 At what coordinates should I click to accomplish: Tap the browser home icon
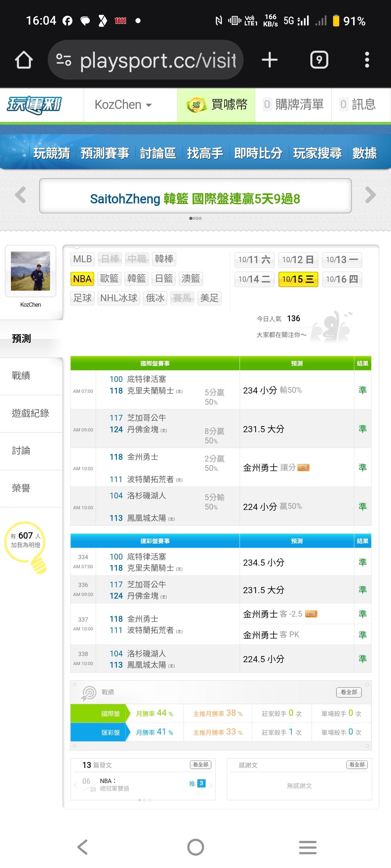point(24,60)
